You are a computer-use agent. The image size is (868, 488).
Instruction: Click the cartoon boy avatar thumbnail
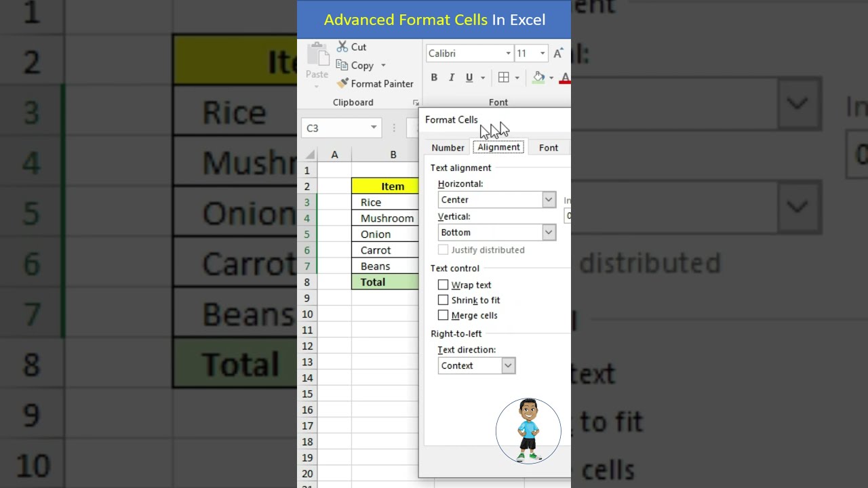coord(528,431)
